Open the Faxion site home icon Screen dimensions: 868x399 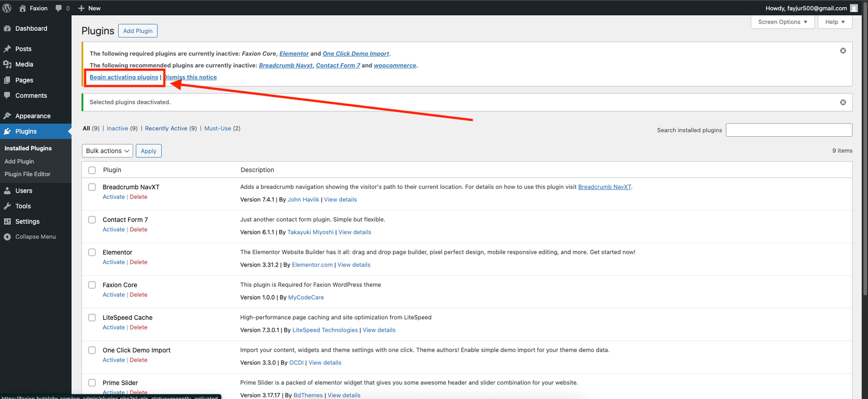point(23,8)
